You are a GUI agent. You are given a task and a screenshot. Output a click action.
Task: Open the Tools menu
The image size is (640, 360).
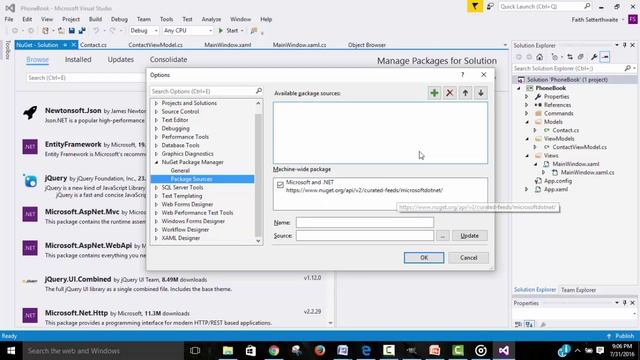point(166,19)
